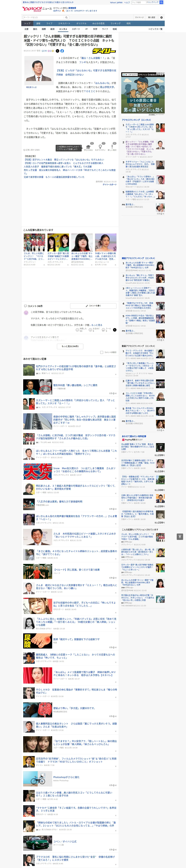This screenshot has width=186, height=868.
Task: Open トピックス一覧 link
Action: point(155,29)
